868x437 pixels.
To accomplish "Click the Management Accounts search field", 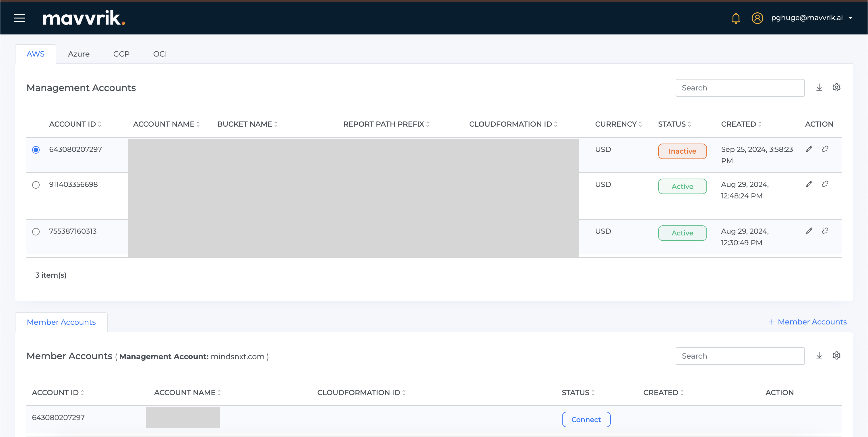I will (740, 88).
